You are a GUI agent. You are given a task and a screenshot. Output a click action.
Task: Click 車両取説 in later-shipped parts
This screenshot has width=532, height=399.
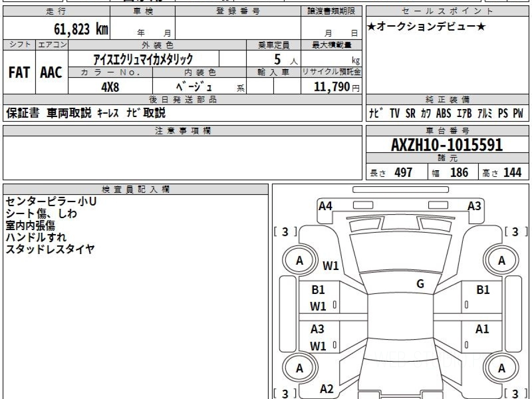tap(69, 113)
